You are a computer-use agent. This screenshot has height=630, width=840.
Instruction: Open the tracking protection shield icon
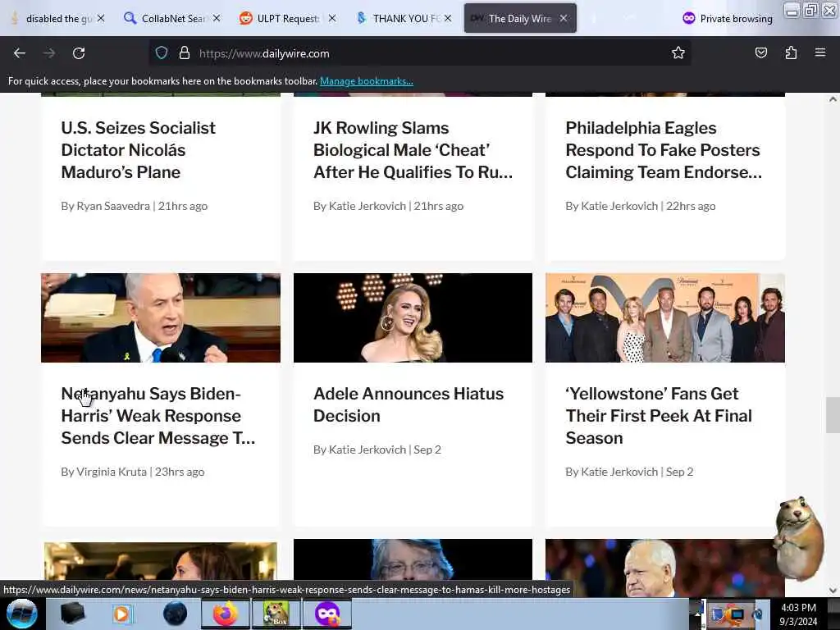(162, 53)
